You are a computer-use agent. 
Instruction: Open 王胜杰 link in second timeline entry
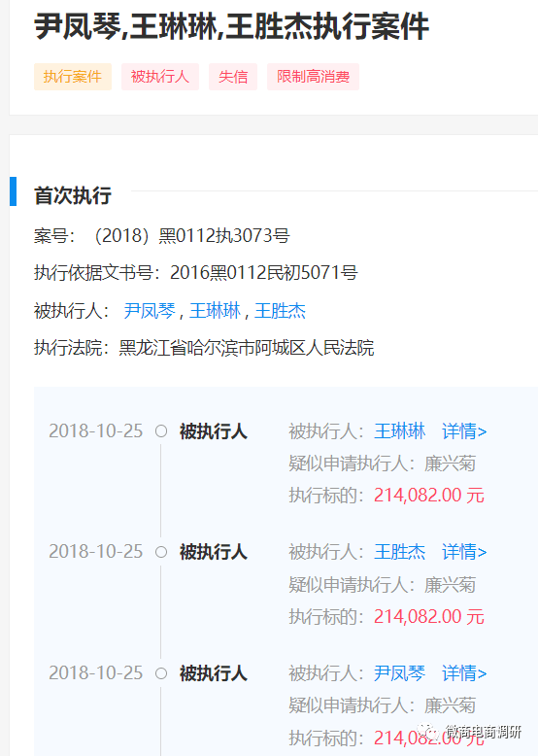pos(400,552)
